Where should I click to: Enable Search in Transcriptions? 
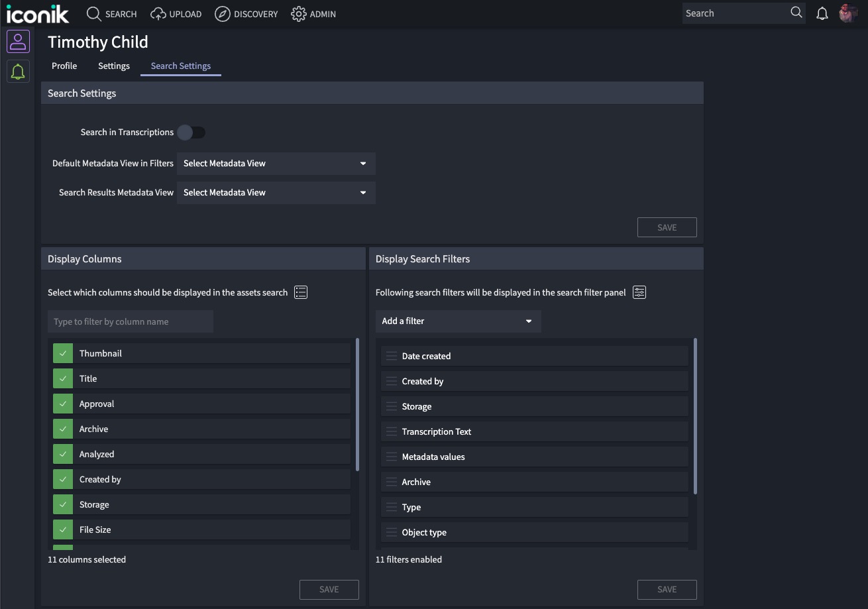(191, 132)
